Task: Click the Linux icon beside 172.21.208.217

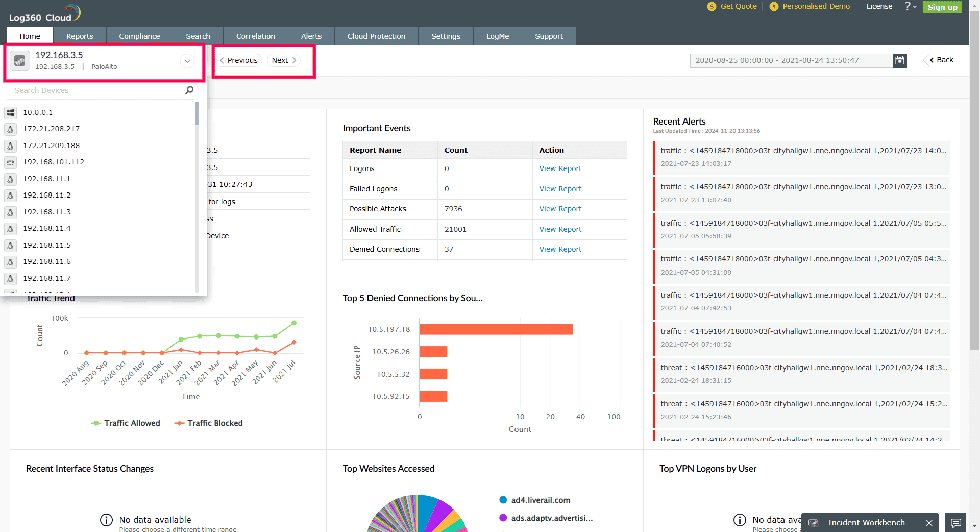Action: coord(10,129)
